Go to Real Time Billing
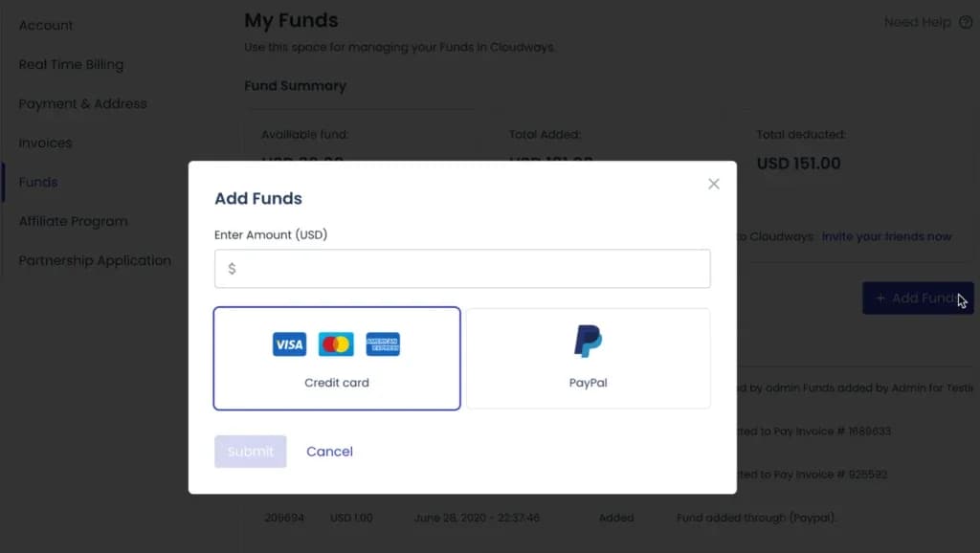This screenshot has width=980, height=553. tap(71, 64)
